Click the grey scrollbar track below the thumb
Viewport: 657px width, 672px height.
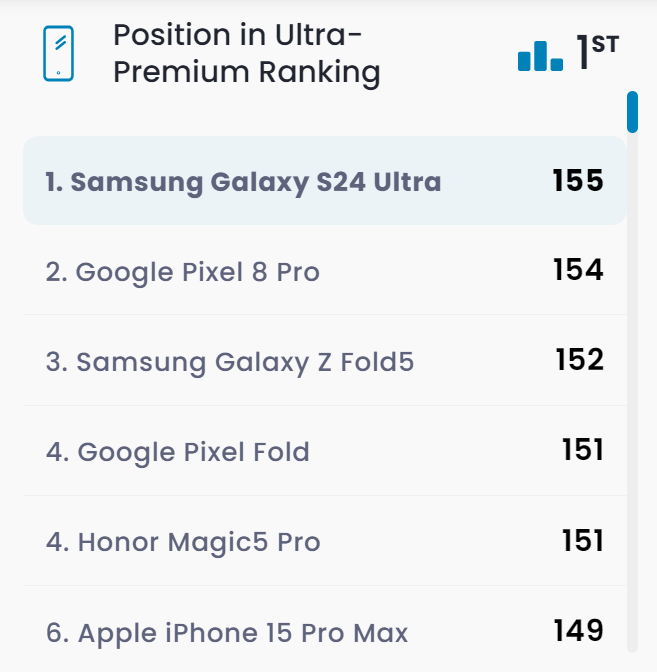point(632,400)
